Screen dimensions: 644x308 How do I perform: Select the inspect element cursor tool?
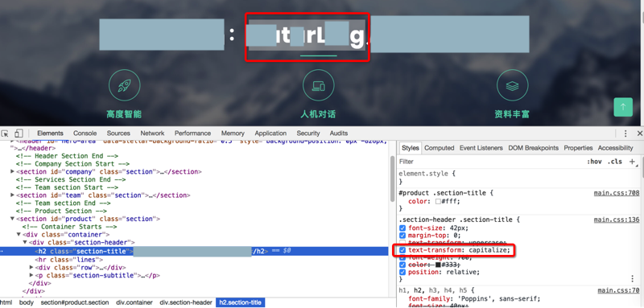tap(5, 133)
